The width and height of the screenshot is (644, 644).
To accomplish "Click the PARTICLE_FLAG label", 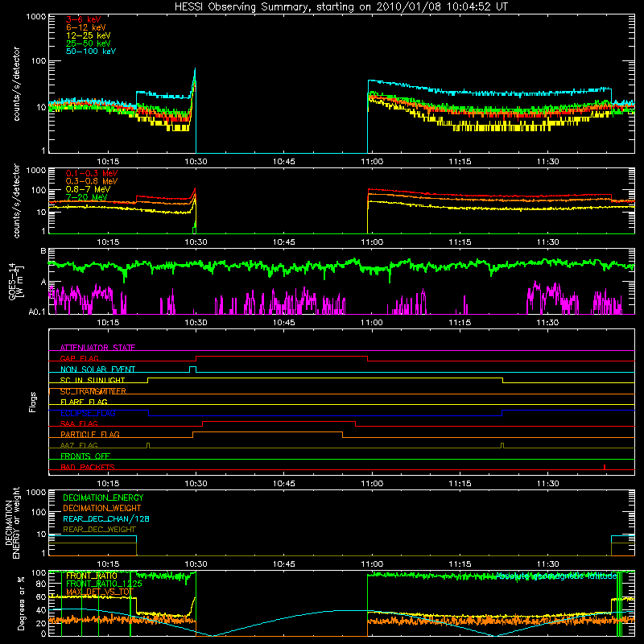I will coord(90,434).
